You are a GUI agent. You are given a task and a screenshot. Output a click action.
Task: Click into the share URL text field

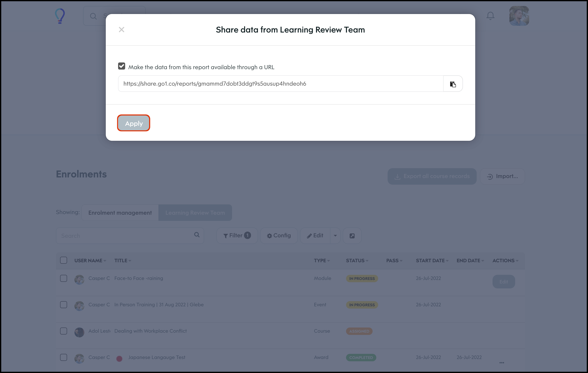[x=280, y=84]
